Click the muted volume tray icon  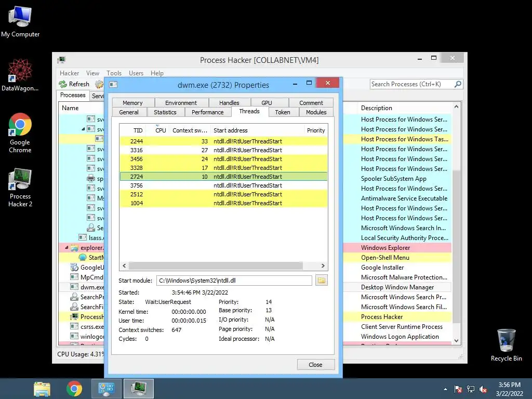tap(483, 389)
